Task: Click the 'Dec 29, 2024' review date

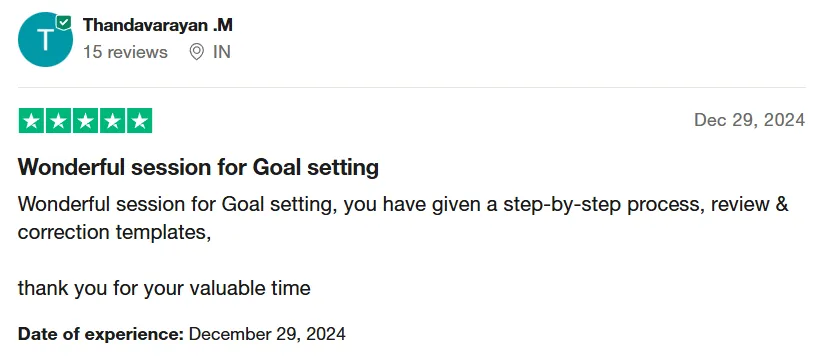Action: 749,120
